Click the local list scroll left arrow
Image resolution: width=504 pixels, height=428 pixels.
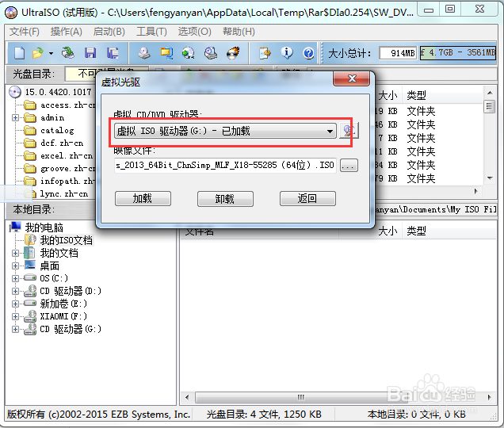tap(187, 397)
